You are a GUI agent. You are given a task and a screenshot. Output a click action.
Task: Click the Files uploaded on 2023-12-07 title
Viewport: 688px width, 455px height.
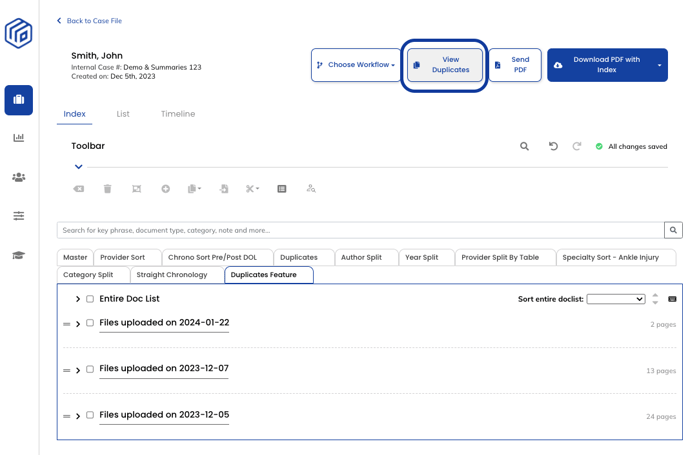click(x=164, y=368)
